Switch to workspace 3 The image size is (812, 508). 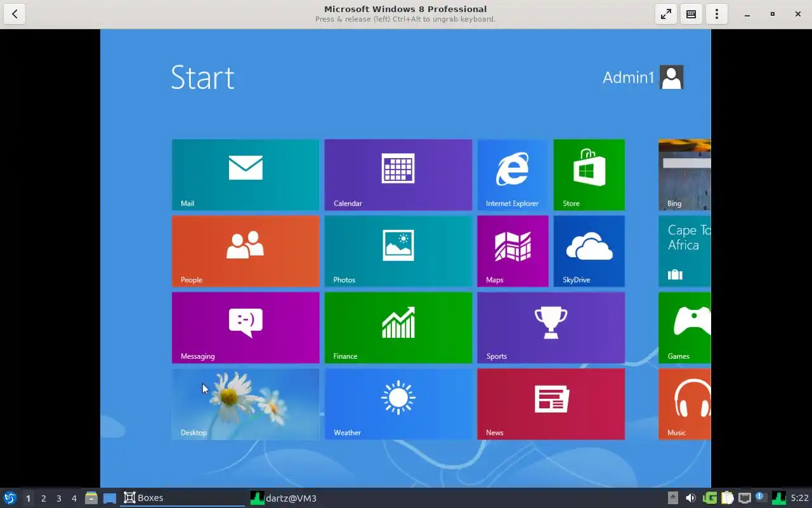click(x=58, y=498)
